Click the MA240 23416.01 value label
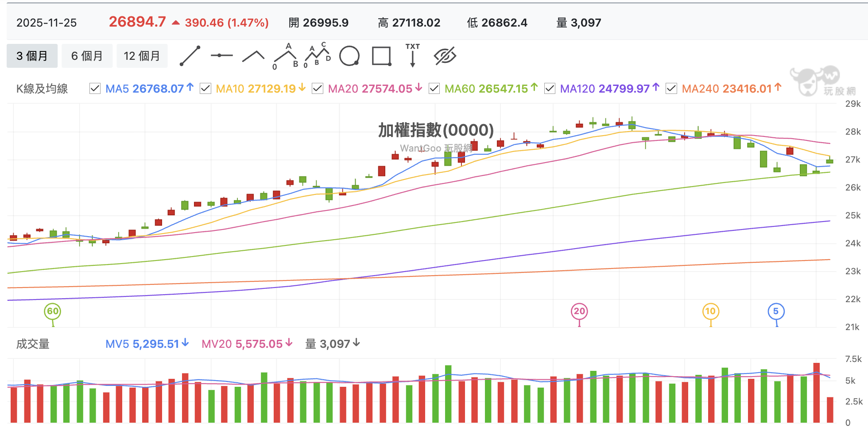 pos(732,89)
